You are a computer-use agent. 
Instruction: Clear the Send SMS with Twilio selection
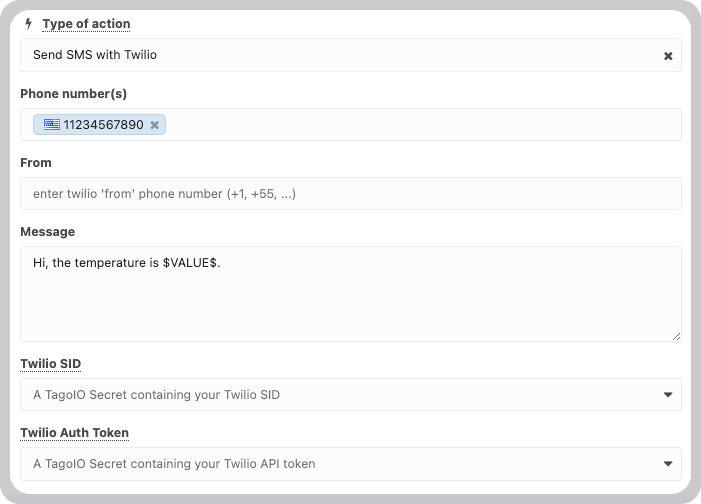click(668, 56)
